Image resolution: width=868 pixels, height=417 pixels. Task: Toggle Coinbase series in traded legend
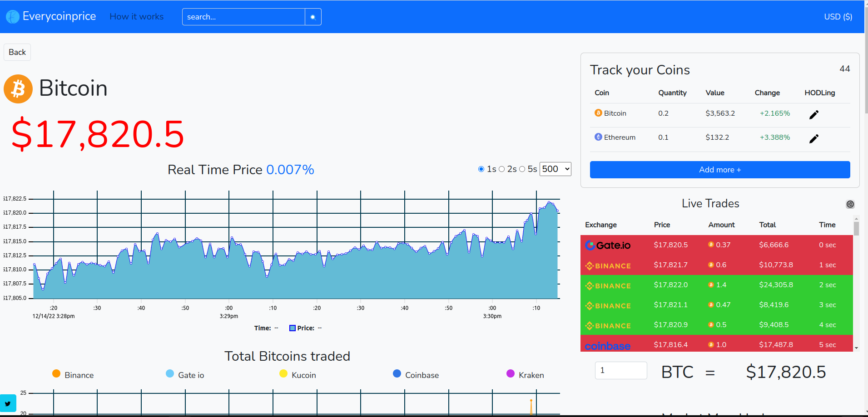[416, 374]
